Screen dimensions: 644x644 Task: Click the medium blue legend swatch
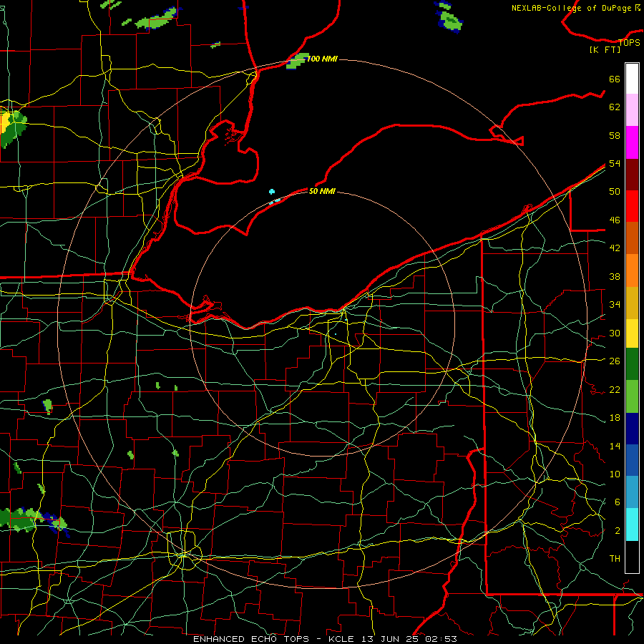click(x=632, y=460)
